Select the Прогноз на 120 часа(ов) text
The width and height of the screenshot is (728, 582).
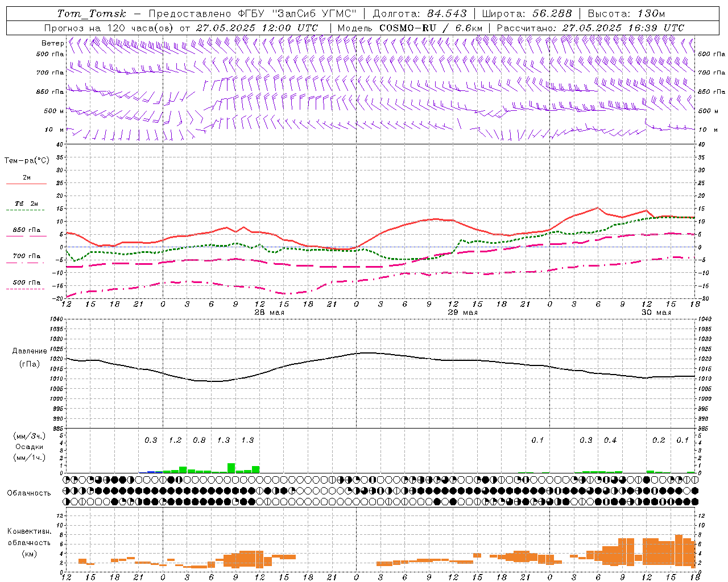pos(109,28)
